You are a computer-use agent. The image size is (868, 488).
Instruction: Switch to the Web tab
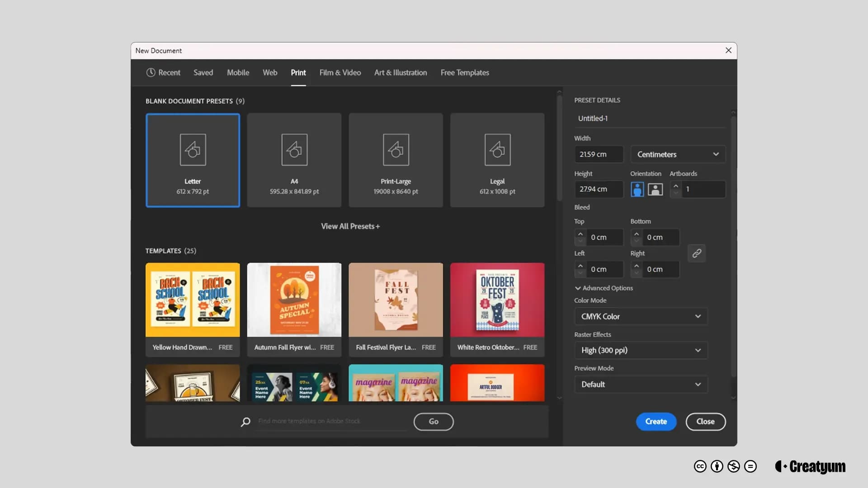point(270,72)
